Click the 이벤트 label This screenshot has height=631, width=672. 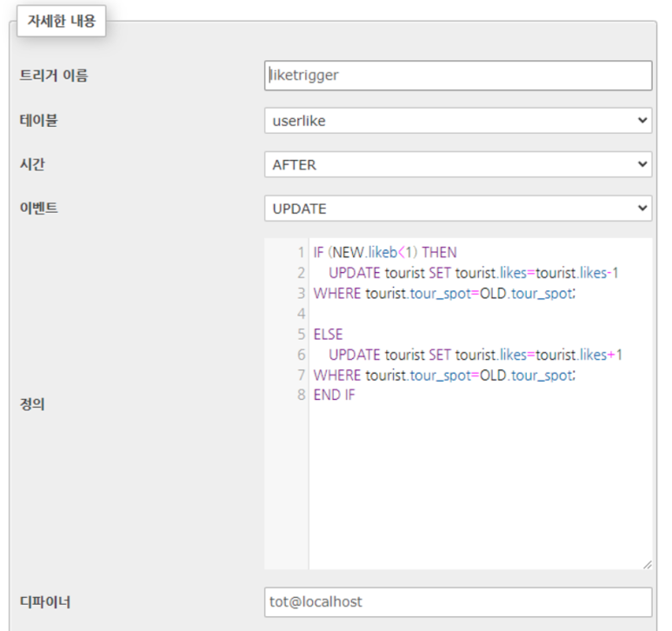tap(38, 209)
